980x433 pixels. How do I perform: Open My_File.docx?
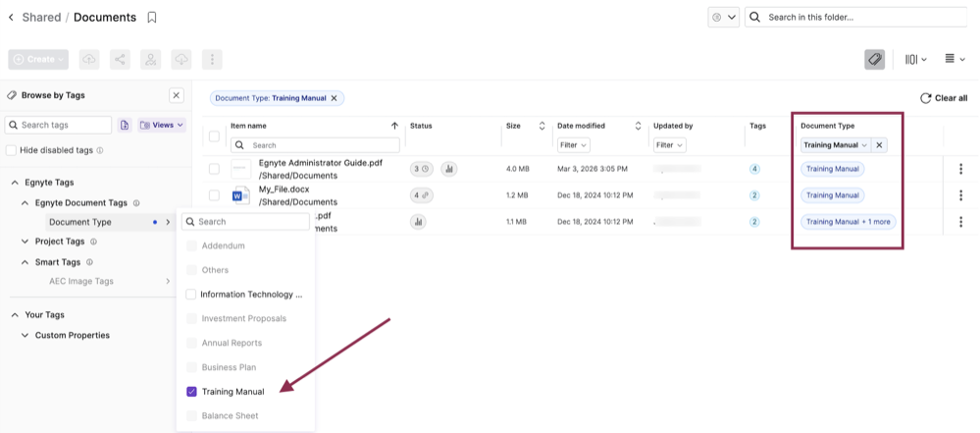[284, 189]
